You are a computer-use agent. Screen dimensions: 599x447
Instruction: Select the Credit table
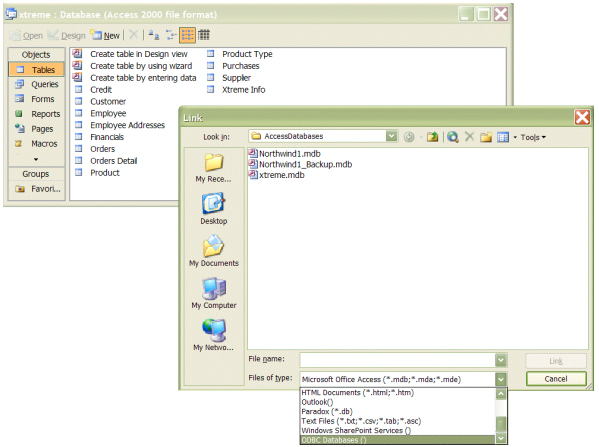tap(94, 89)
